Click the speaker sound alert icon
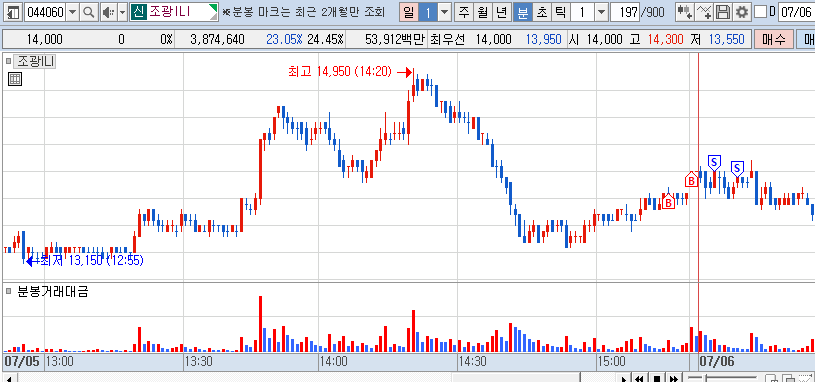The width and height of the screenshot is (815, 382). (x=108, y=12)
